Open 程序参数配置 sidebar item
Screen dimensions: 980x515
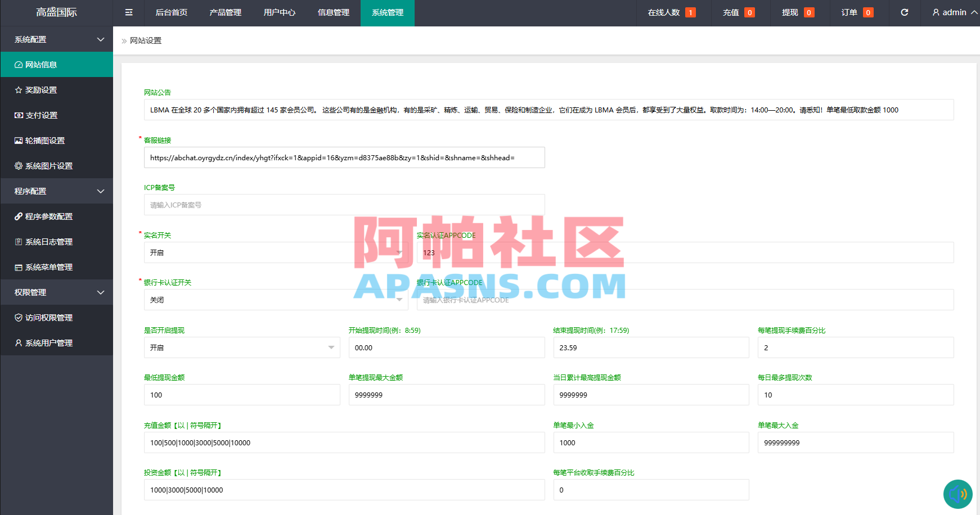click(x=56, y=216)
